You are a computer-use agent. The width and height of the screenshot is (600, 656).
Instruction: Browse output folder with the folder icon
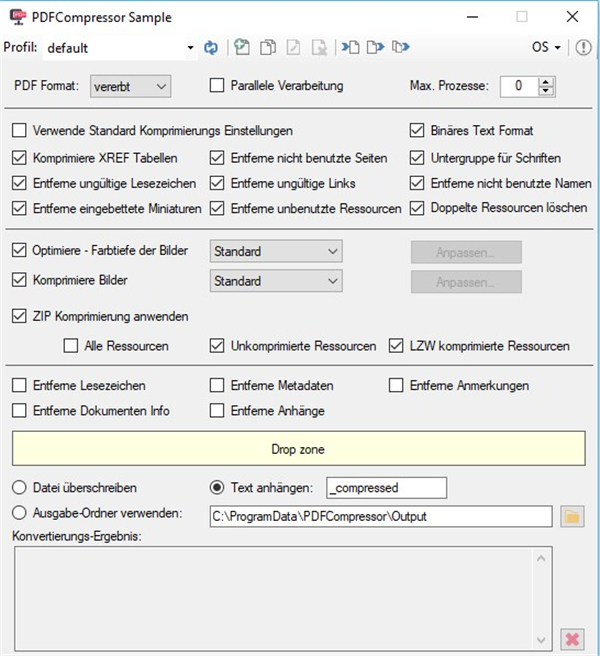(572, 516)
